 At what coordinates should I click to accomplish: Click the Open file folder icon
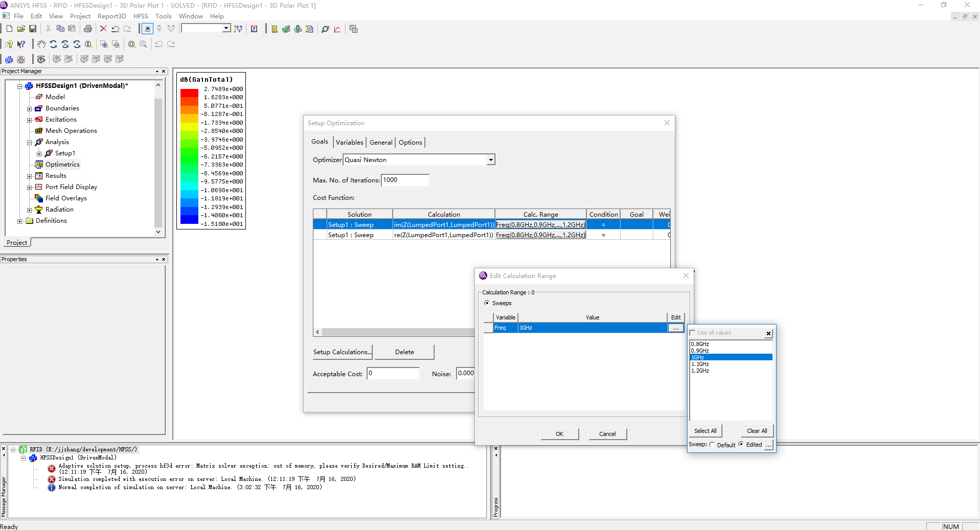[x=21, y=29]
